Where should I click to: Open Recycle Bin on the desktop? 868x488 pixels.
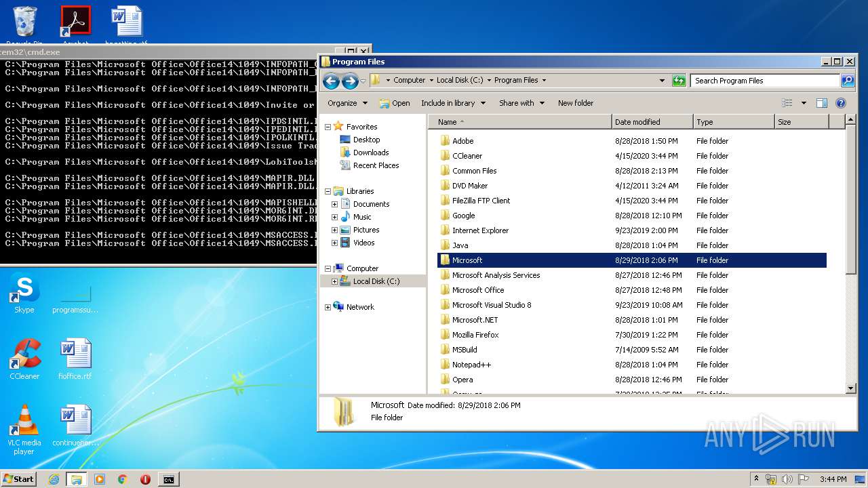tap(24, 24)
